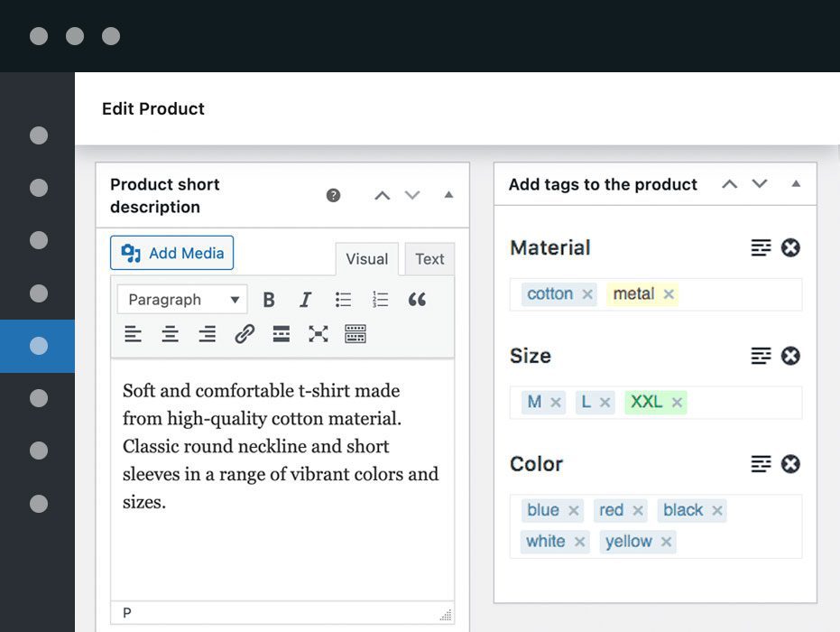Align text right
Viewport: 840px width, 632px height.
point(207,334)
